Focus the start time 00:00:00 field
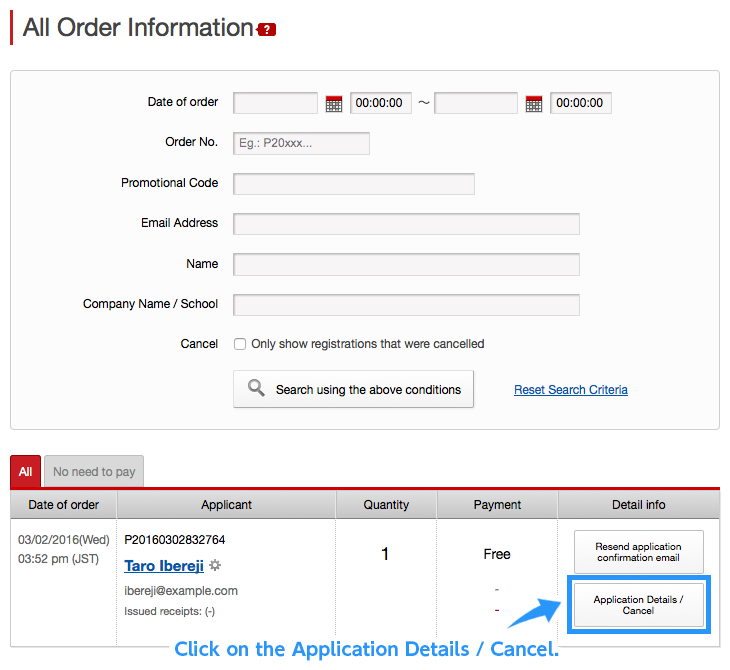This screenshot has height=670, width=730. [x=381, y=103]
